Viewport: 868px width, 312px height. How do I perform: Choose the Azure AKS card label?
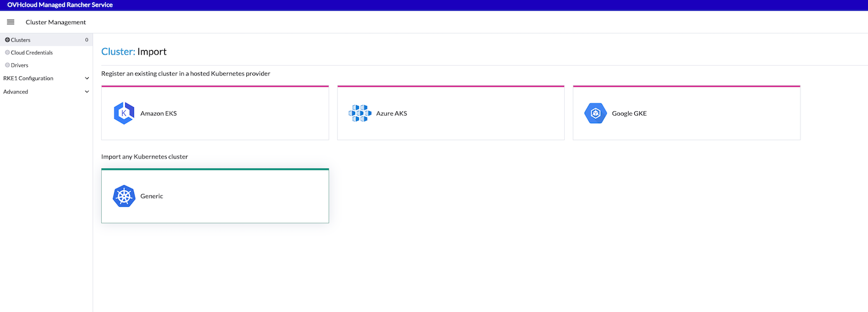point(391,113)
